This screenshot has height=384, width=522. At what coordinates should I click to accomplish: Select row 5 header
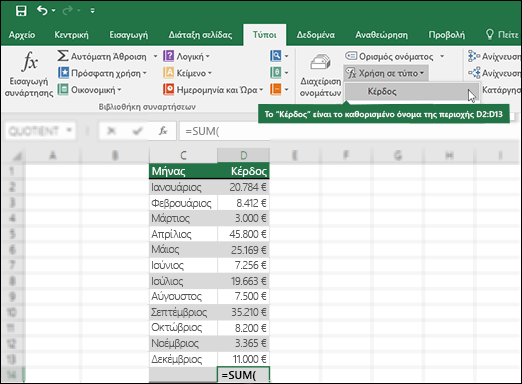[13, 234]
